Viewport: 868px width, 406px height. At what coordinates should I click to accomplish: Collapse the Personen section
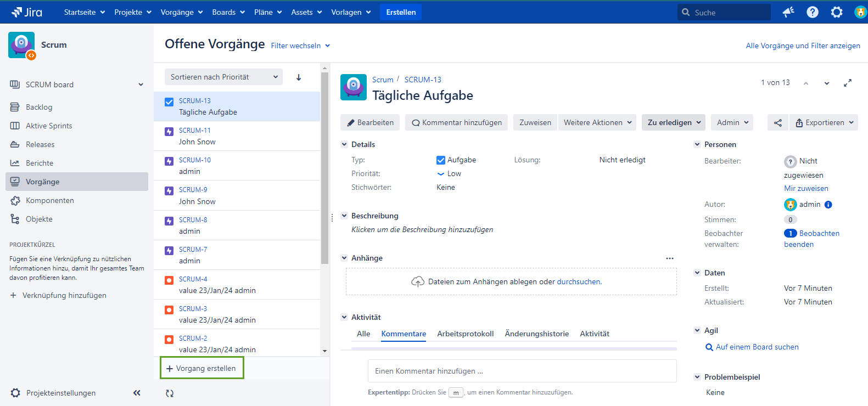[697, 144]
